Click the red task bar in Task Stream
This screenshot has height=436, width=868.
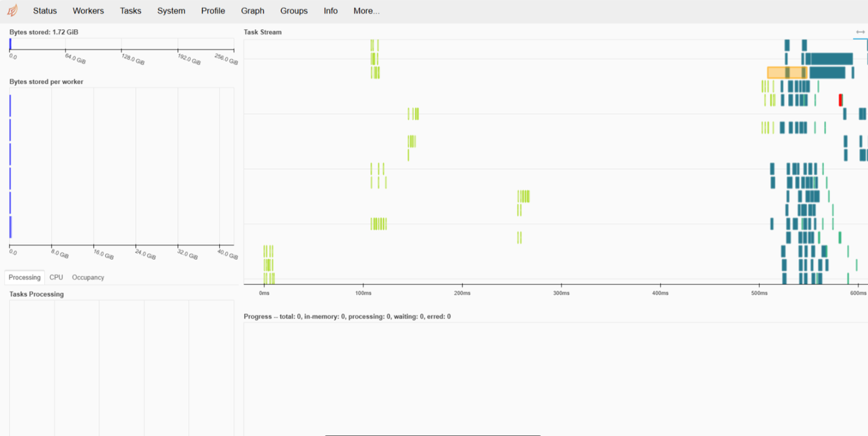click(841, 100)
